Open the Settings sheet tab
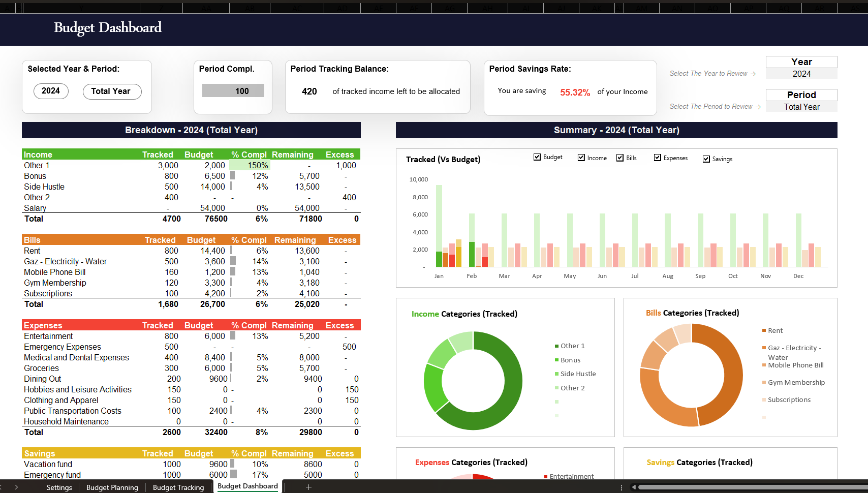Viewport: 868px width, 493px height. tap(59, 487)
